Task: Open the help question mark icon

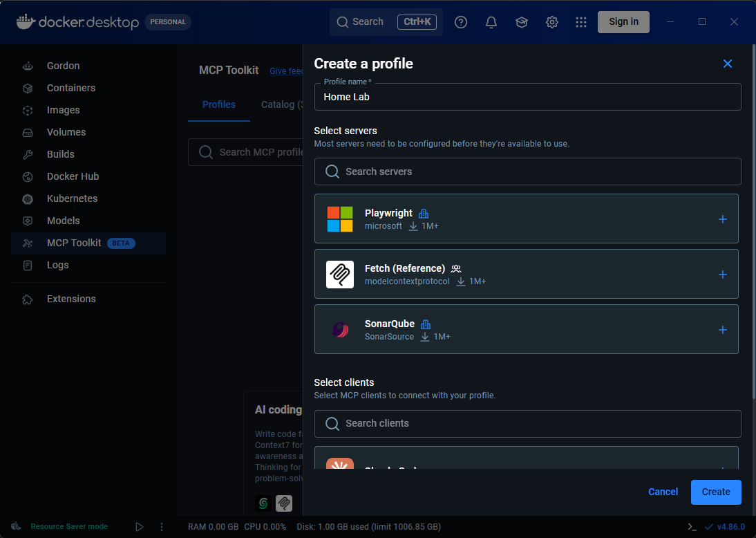Action: click(461, 21)
